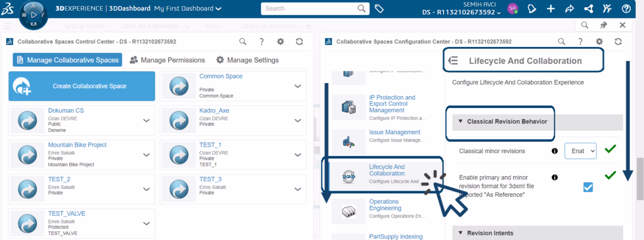This screenshot has width=644, height=240.
Task: Refresh the Configuration Center widget
Action: 618,41
